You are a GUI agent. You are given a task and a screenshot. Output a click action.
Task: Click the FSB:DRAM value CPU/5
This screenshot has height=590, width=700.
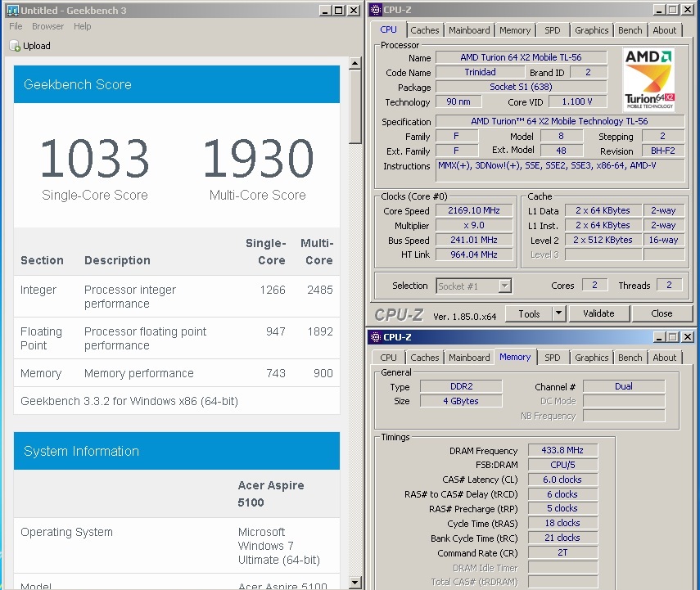(x=562, y=465)
